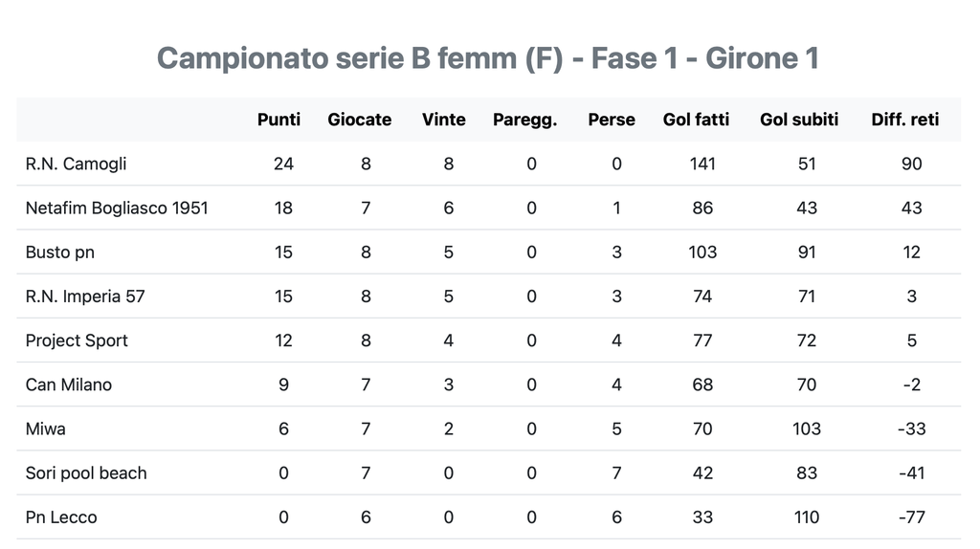The height and width of the screenshot is (549, 980).
Task: Click the Gol subiti column header
Action: click(x=799, y=120)
